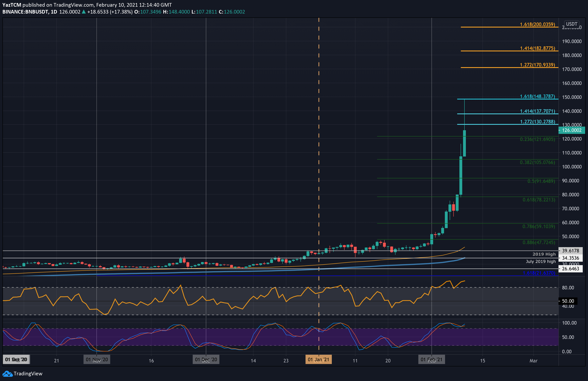
Task: Click the 1.272(130.2788) cyan extension label
Action: coord(537,122)
